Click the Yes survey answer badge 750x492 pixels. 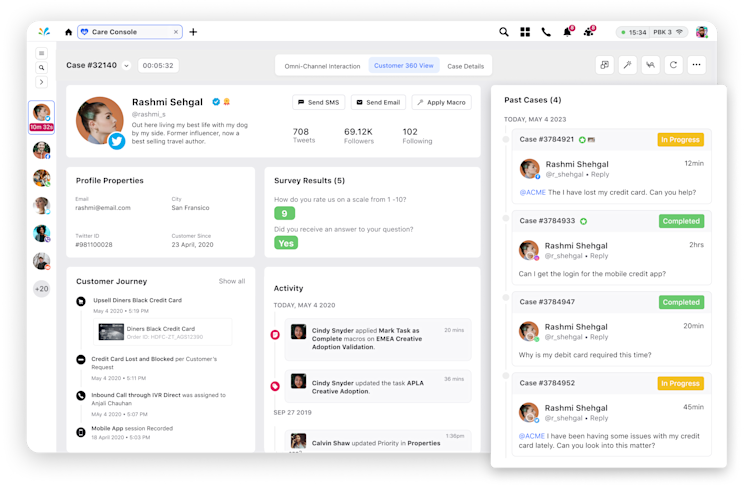click(x=286, y=243)
